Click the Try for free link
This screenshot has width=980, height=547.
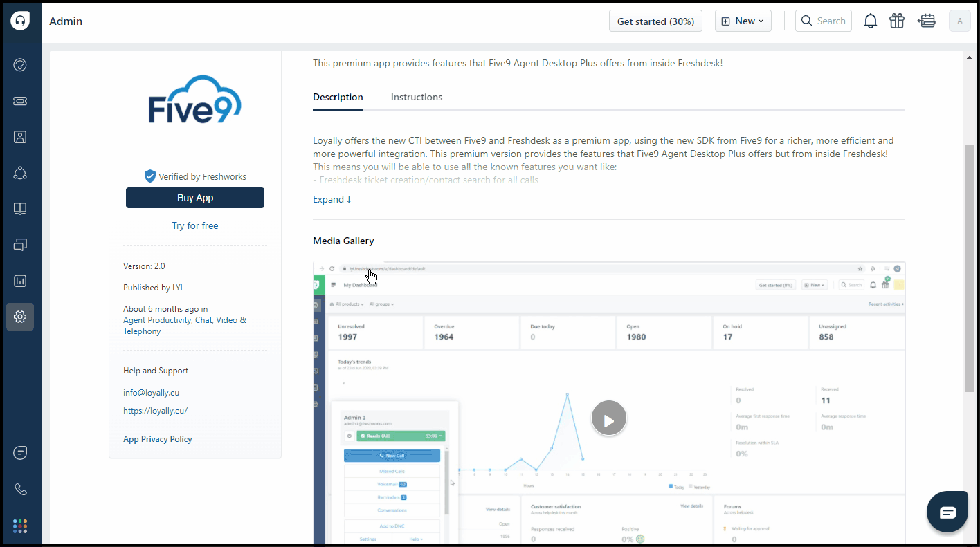point(195,225)
